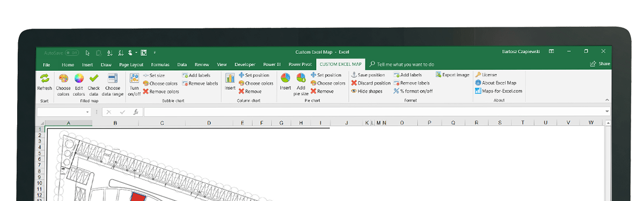The image size is (644, 201).
Task: Click Export image button
Action: [x=452, y=75]
